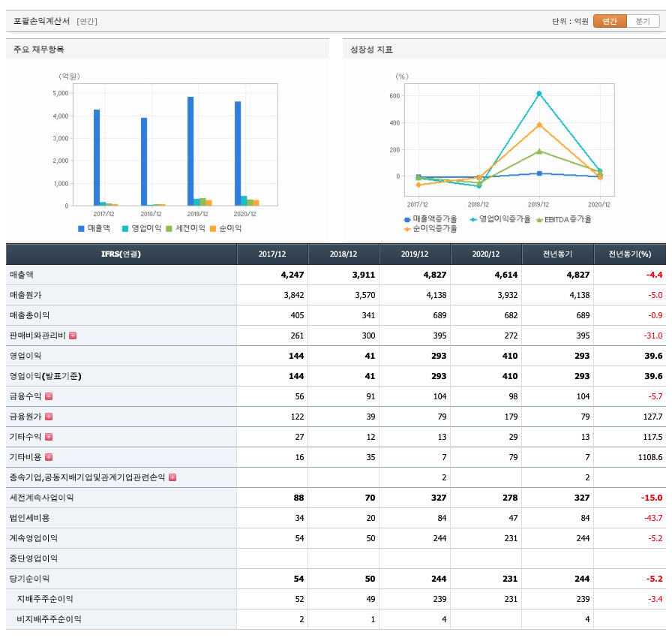Select the 법인세비용 row label
This screenshot has width=672, height=638.
[29, 518]
